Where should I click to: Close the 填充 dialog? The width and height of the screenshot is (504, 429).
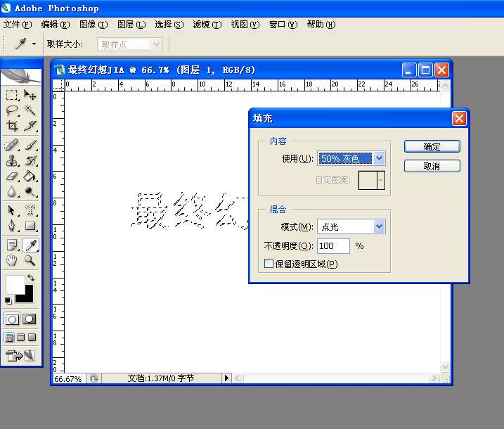459,119
